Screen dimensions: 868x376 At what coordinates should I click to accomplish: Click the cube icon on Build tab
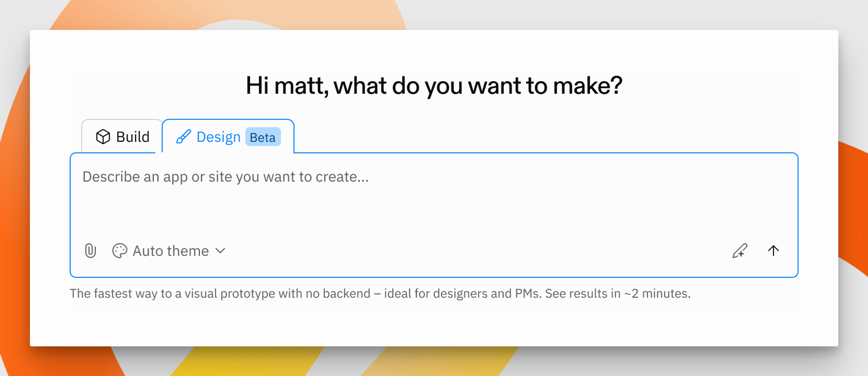coord(103,137)
